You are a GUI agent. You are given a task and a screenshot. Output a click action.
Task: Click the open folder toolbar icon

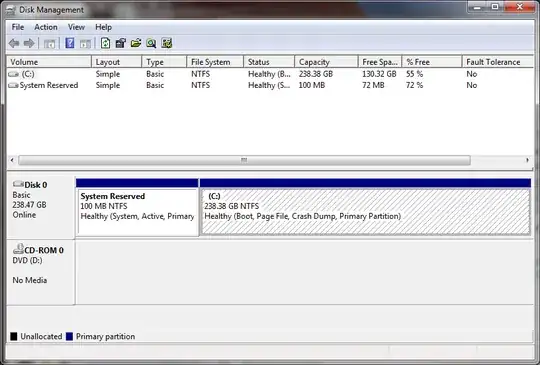[x=136, y=43]
